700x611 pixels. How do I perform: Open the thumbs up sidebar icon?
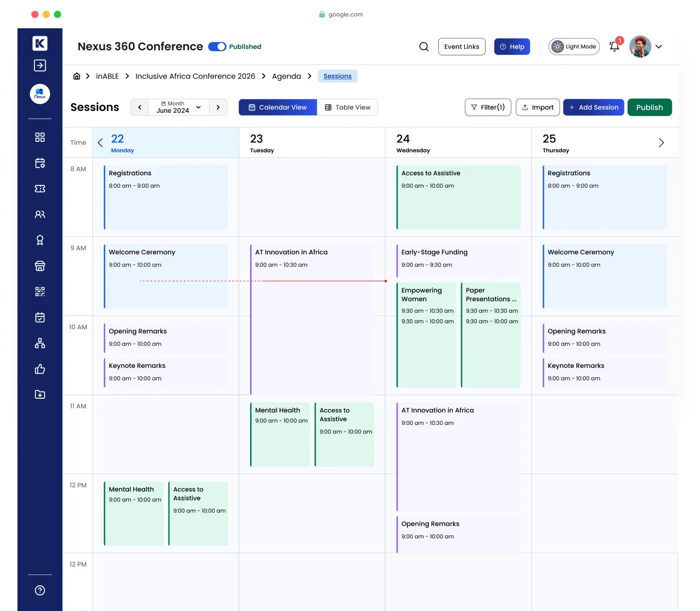(x=40, y=368)
